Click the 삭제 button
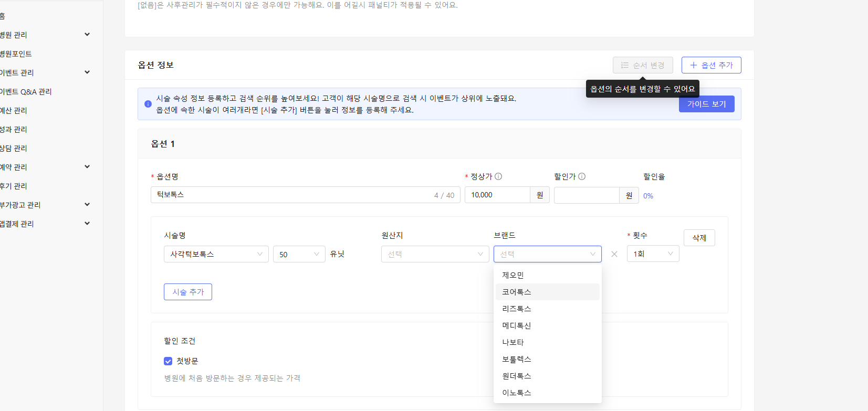868x411 pixels. click(699, 238)
